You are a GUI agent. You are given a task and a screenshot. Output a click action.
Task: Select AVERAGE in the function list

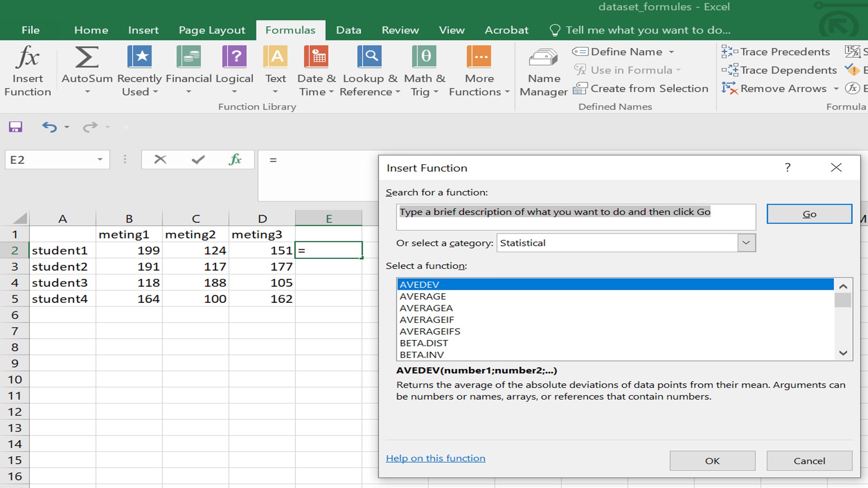(x=422, y=296)
